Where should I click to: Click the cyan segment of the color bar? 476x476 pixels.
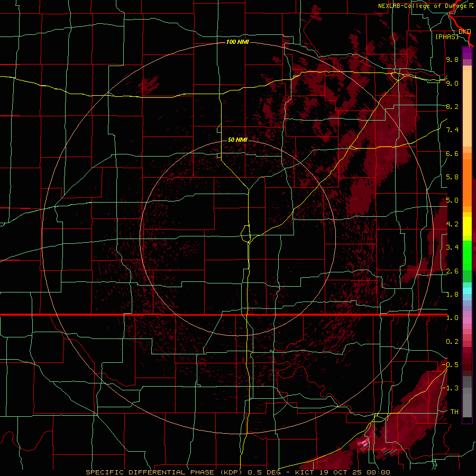pyautogui.click(x=467, y=291)
